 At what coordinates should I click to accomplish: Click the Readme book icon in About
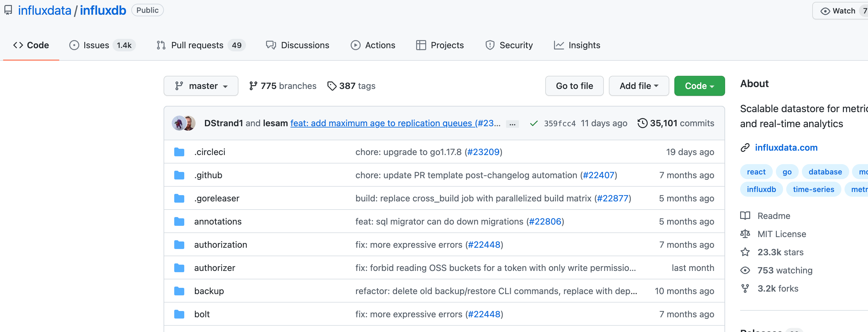point(745,216)
